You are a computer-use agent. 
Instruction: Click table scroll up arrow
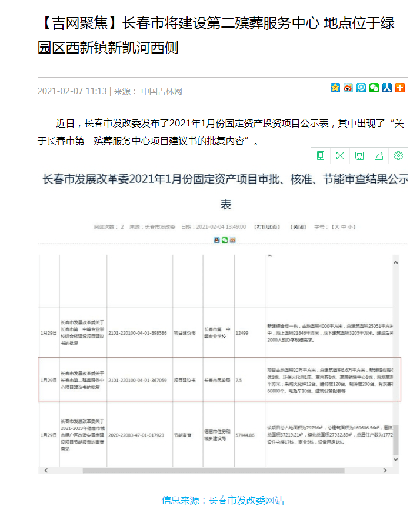pyautogui.click(x=396, y=262)
